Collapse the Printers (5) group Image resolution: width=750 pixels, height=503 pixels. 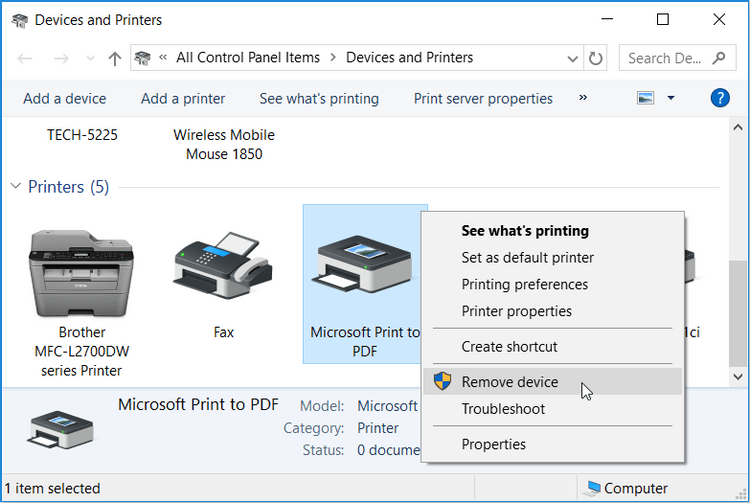(16, 187)
